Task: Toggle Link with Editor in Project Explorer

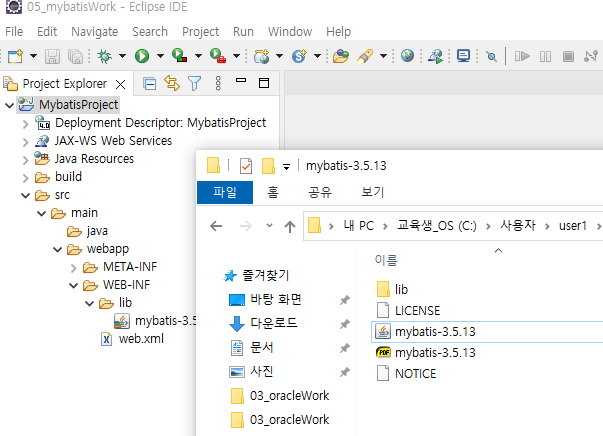Action: pyautogui.click(x=172, y=83)
